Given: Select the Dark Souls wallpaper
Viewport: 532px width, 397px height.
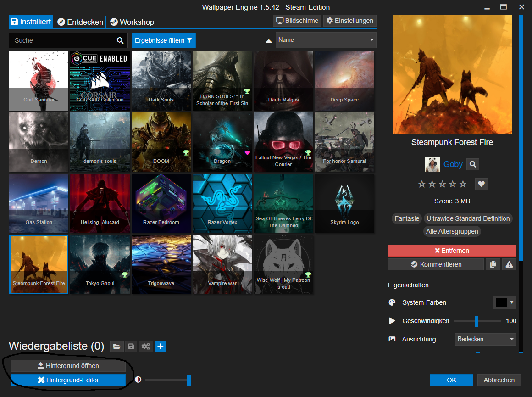Looking at the screenshot, I should pos(161,81).
